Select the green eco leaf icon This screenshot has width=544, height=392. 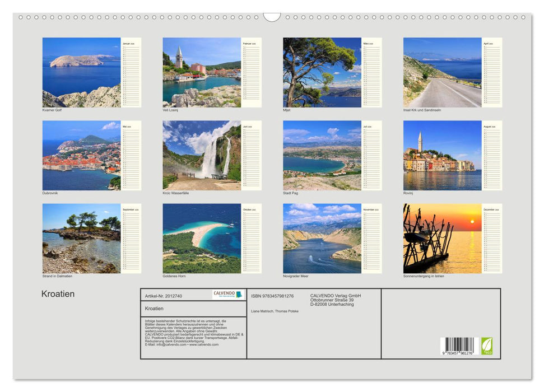487,346
